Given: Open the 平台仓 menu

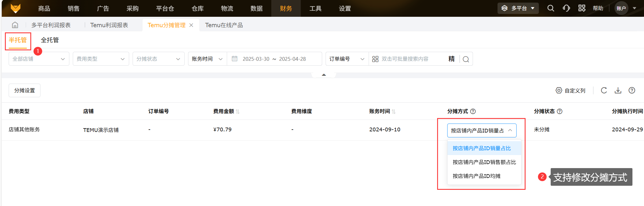Looking at the screenshot, I should (x=165, y=8).
